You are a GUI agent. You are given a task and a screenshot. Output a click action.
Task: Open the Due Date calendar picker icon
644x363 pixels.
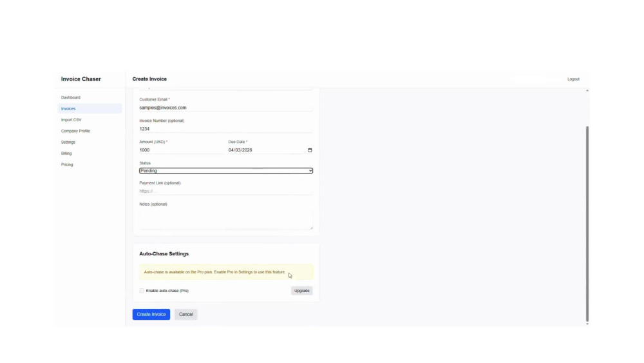310,150
